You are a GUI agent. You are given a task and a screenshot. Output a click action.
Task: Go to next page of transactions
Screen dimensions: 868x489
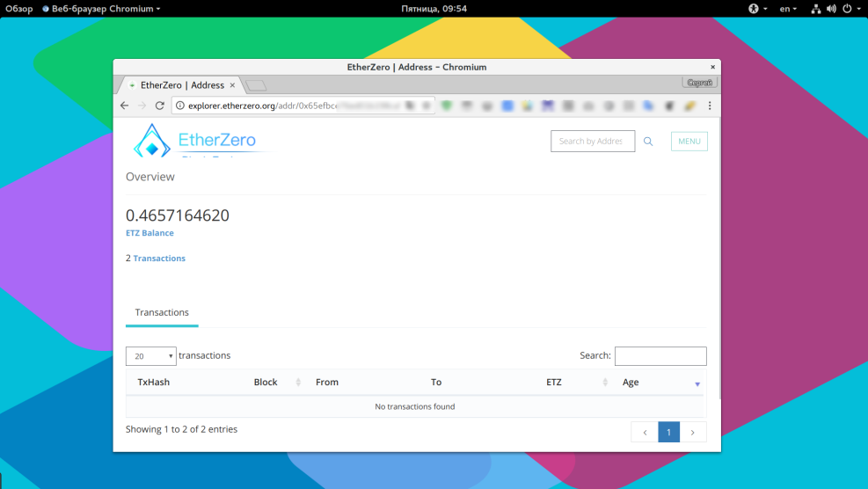[x=693, y=432]
